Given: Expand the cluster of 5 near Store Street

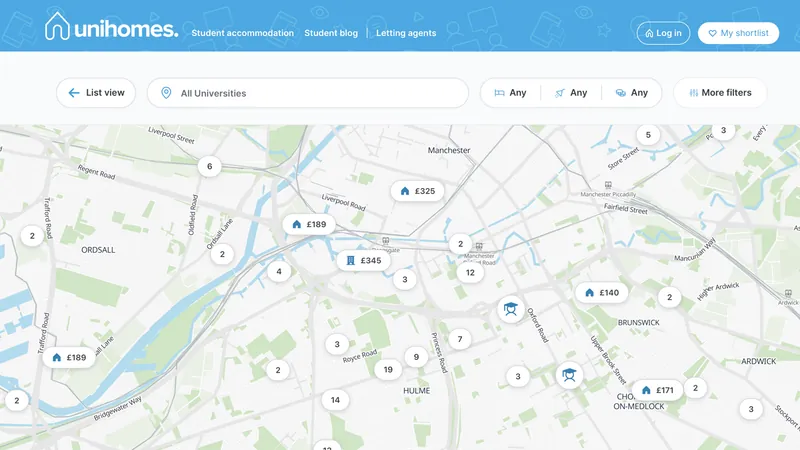Looking at the screenshot, I should coord(648,135).
